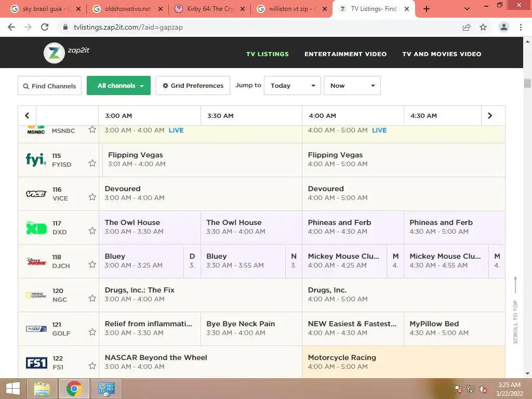The width and height of the screenshot is (532, 399).
Task: Open The Owl House 3:30 AM listing
Action: pyautogui.click(x=251, y=228)
